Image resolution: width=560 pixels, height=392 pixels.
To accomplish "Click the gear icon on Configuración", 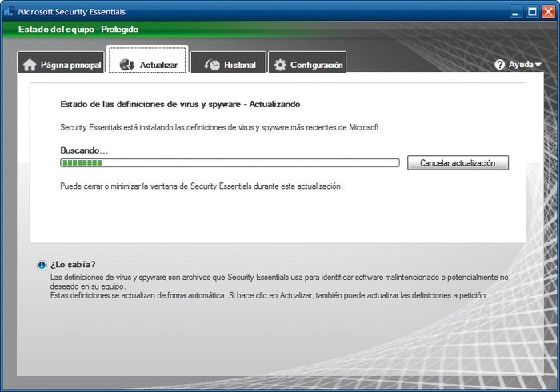I will point(280,65).
